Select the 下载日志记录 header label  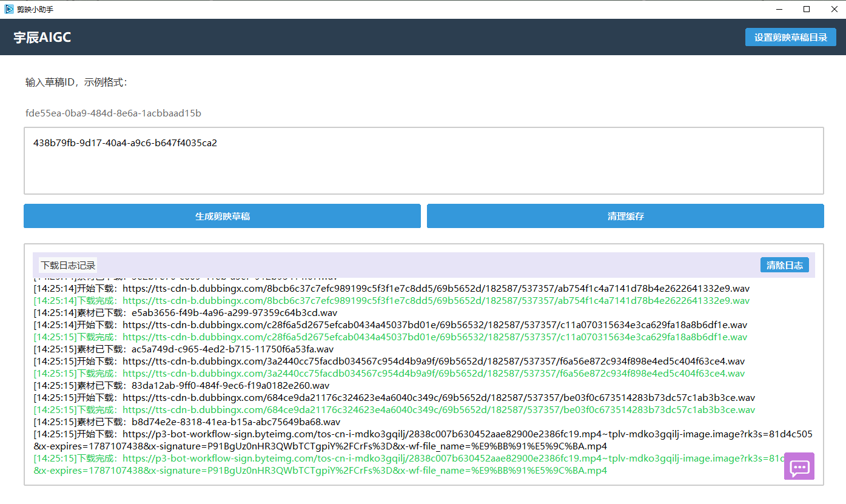click(x=68, y=265)
